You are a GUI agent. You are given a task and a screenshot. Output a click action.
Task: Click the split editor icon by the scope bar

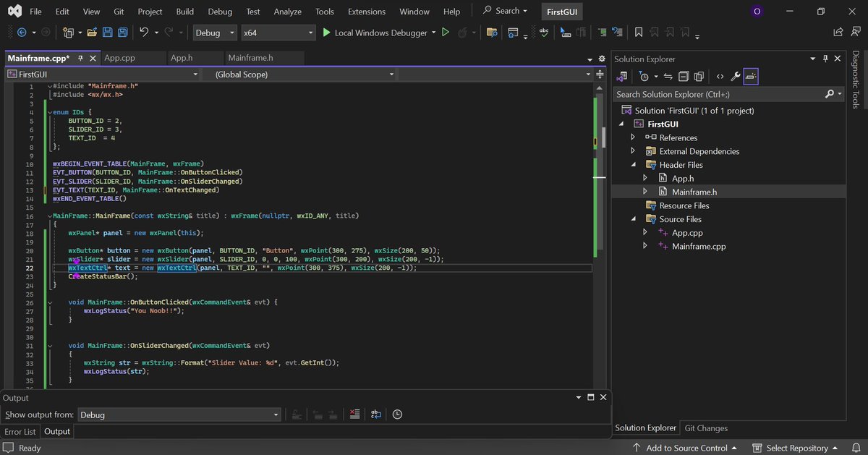pos(601,74)
